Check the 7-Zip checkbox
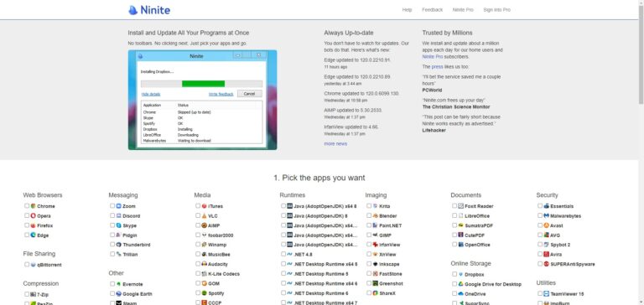This screenshot has height=305, width=644. coord(27,294)
